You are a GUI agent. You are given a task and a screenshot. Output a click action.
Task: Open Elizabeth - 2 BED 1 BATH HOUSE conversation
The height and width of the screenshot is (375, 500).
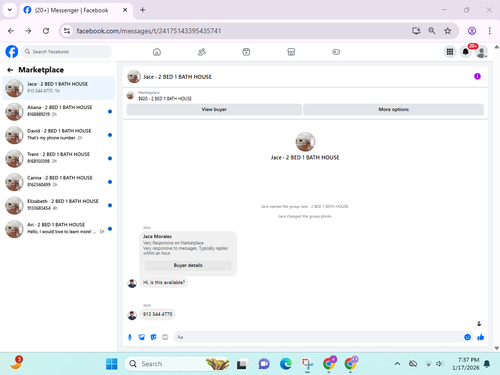click(x=59, y=205)
